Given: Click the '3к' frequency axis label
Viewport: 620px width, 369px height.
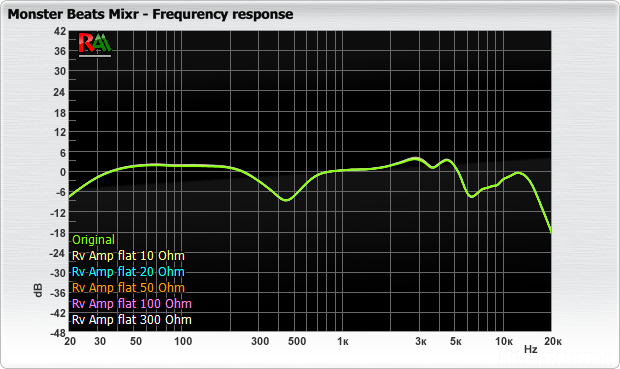Looking at the screenshot, I should (421, 341).
